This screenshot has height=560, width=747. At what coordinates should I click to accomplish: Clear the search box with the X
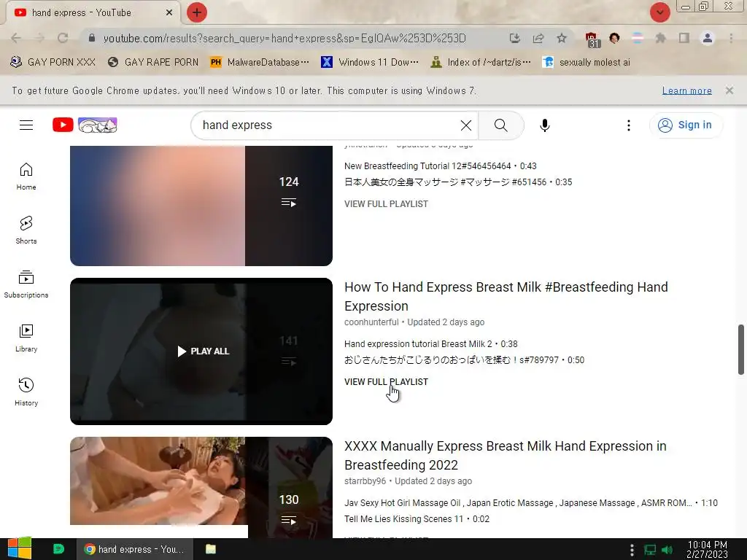(x=466, y=125)
